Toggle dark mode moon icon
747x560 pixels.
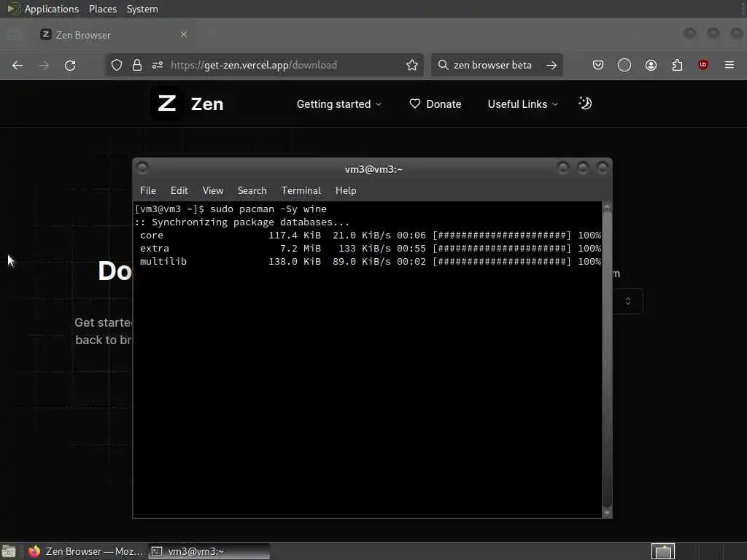[585, 103]
